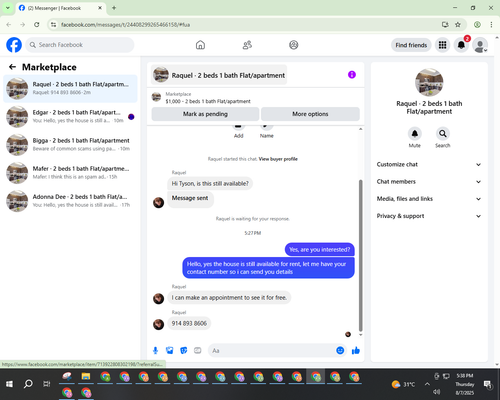
Task: Open the Edgar conversation in the list
Action: tap(70, 117)
